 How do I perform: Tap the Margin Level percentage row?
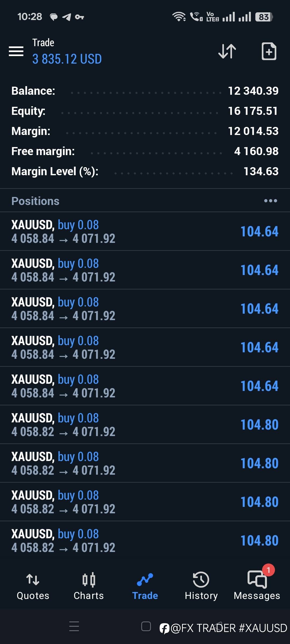point(145,171)
